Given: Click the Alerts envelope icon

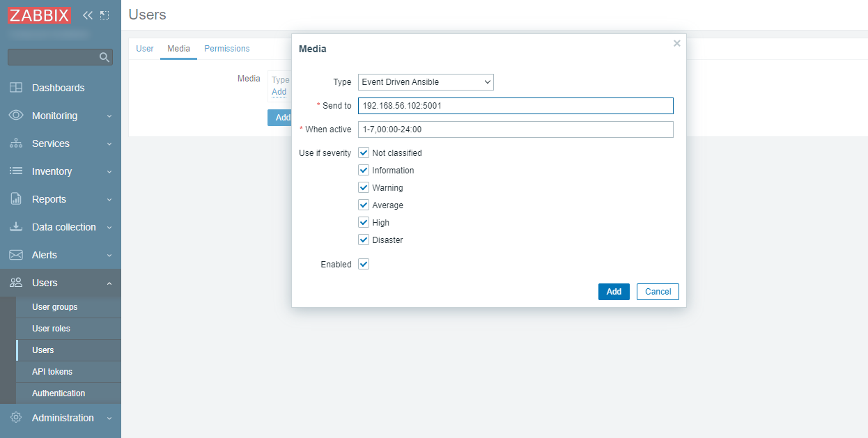Looking at the screenshot, I should pos(16,255).
